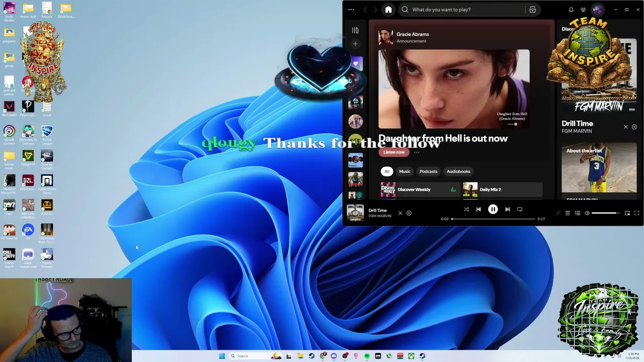
Task: Select the Ubisoft Connect desktop icon
Action: click(9, 135)
